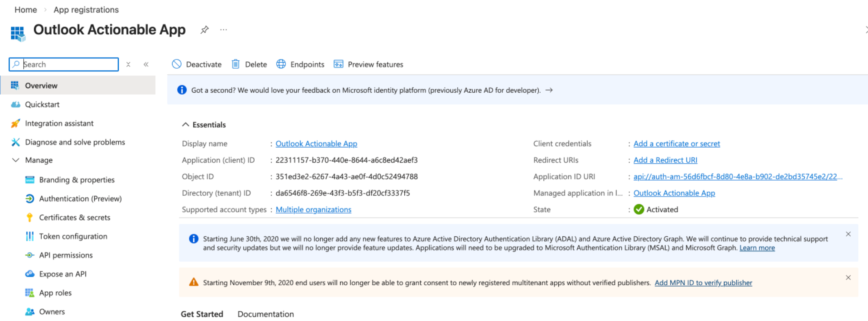Clear the sidebar search with X icon

[128, 64]
